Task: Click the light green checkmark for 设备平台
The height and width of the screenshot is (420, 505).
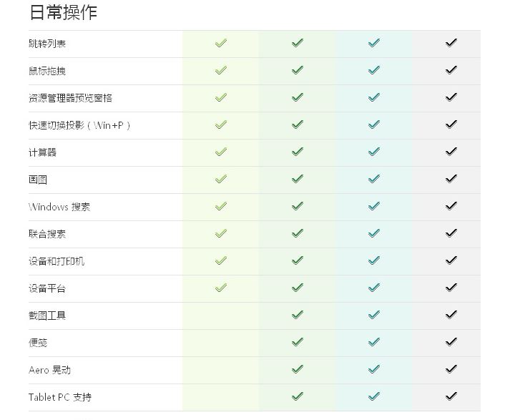Action: 221,288
